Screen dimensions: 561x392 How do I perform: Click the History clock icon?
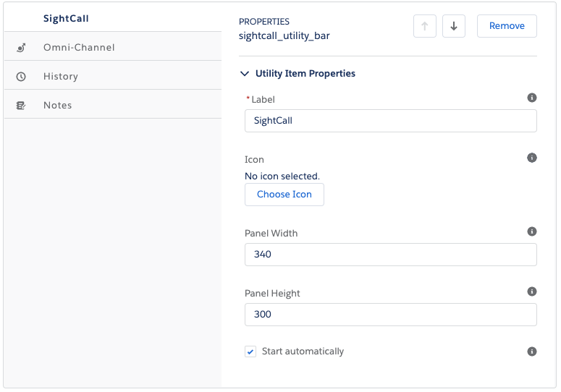(x=21, y=77)
